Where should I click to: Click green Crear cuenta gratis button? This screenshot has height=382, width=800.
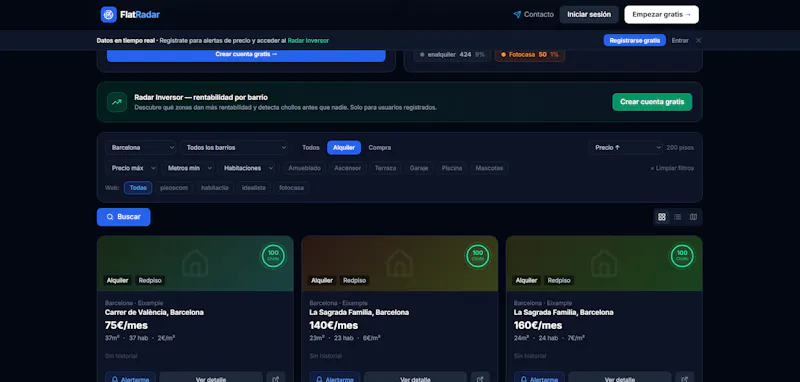pos(652,102)
